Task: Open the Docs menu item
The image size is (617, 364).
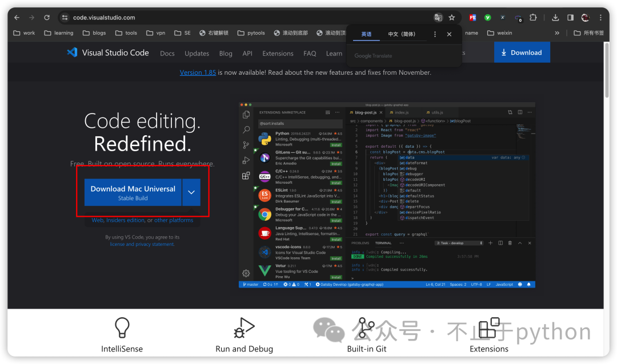Action: [167, 53]
